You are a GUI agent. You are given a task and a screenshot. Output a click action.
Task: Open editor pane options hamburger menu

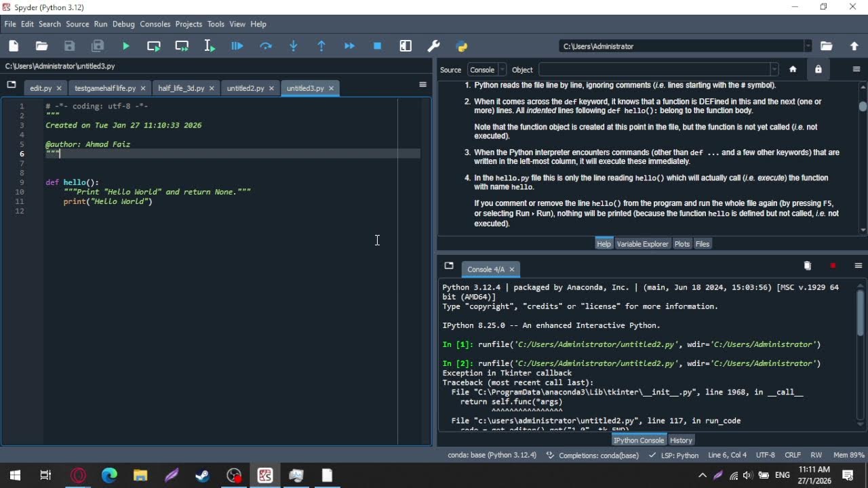[x=422, y=85]
